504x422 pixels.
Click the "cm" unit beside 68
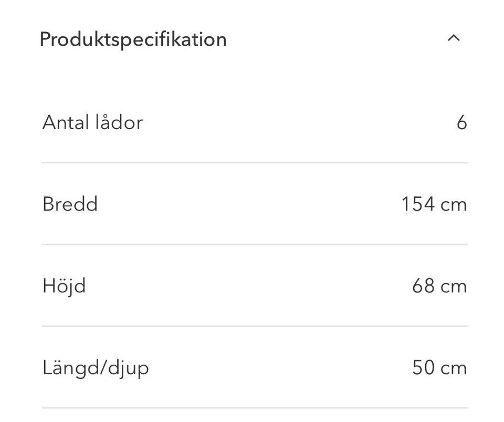[453, 286]
